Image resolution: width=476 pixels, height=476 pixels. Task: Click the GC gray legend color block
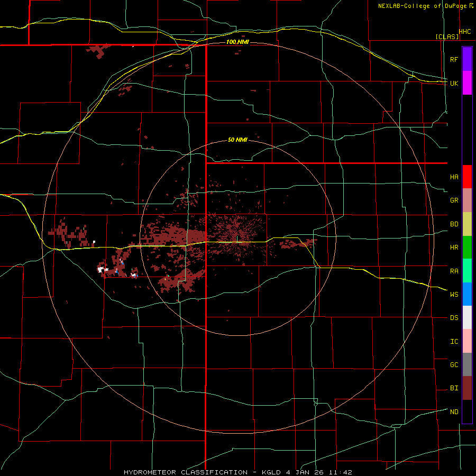pyautogui.click(x=467, y=364)
